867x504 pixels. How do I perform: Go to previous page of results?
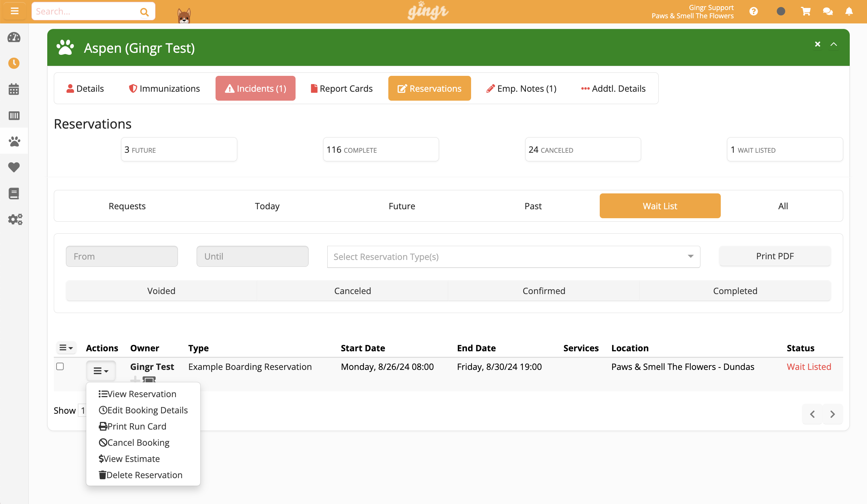click(812, 414)
